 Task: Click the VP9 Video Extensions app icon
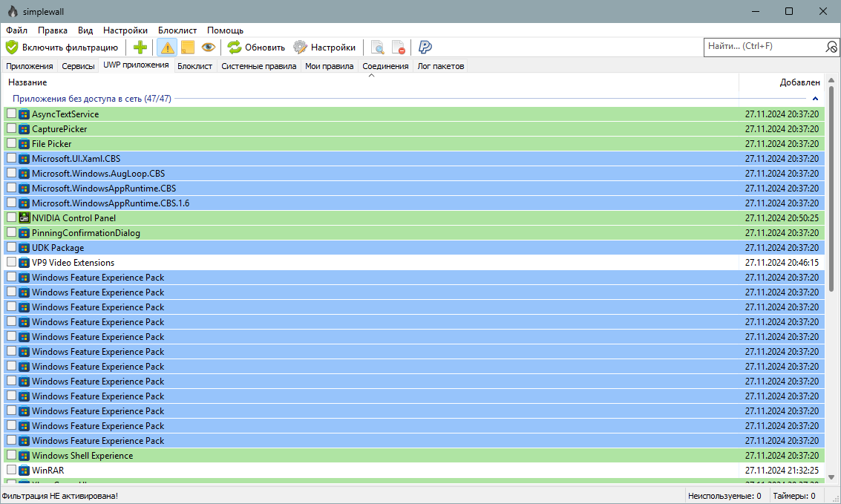24,263
